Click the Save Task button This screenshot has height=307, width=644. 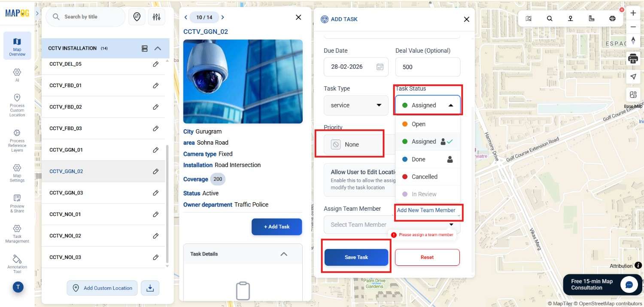coord(356,257)
